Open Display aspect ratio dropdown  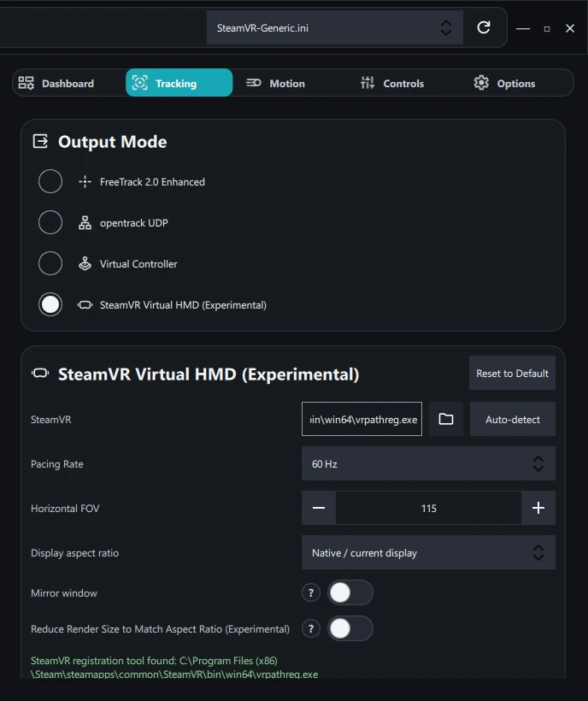(x=428, y=552)
